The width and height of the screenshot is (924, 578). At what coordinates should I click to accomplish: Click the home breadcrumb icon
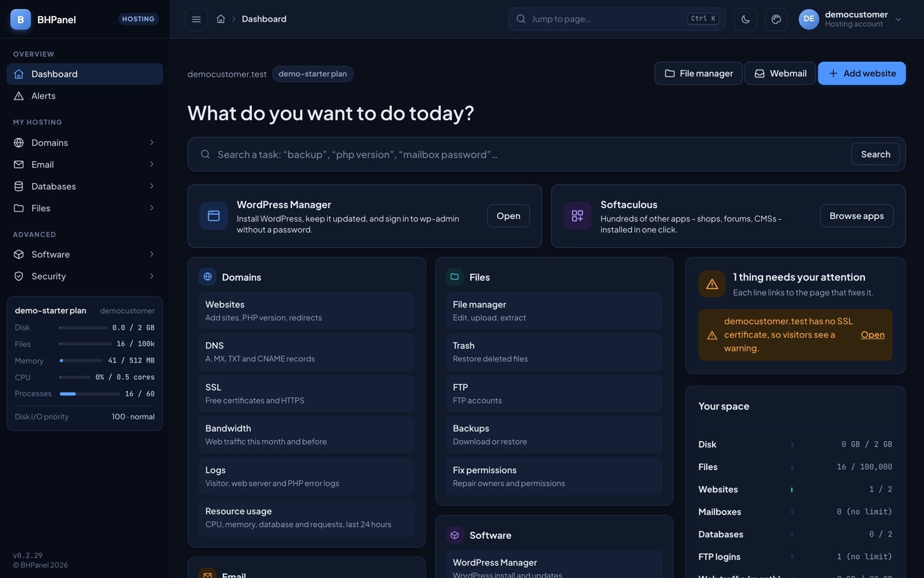coord(221,19)
